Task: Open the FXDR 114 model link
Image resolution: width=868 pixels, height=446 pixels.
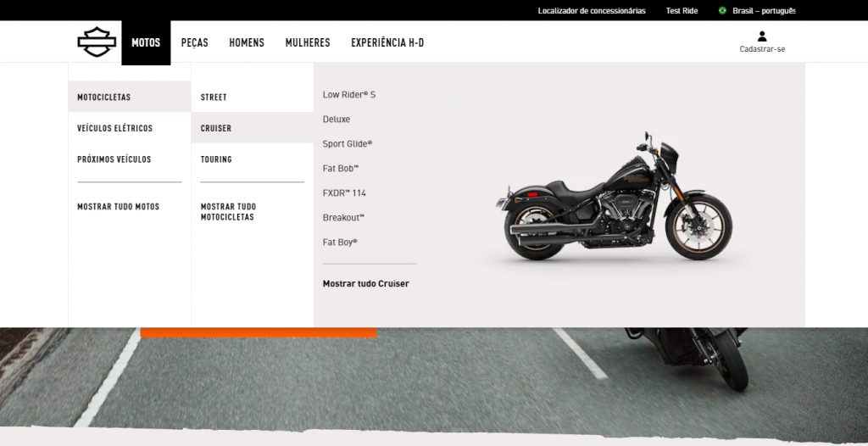Action: [344, 192]
